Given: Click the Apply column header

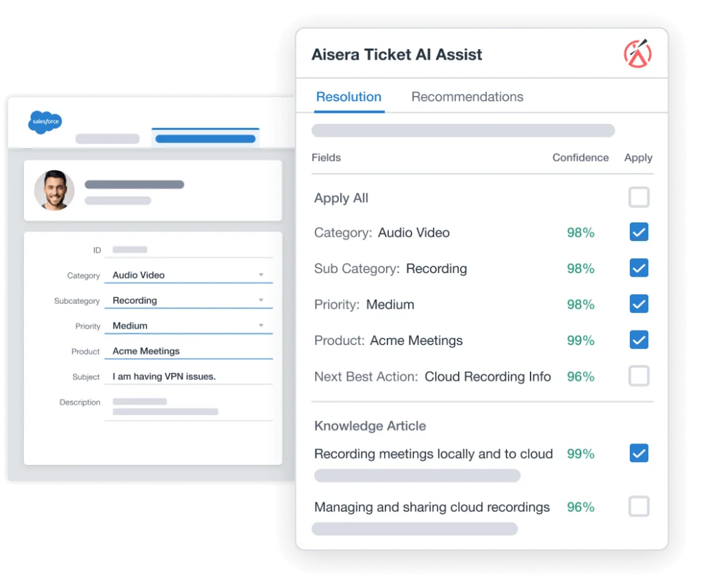Looking at the screenshot, I should pyautogui.click(x=638, y=158).
